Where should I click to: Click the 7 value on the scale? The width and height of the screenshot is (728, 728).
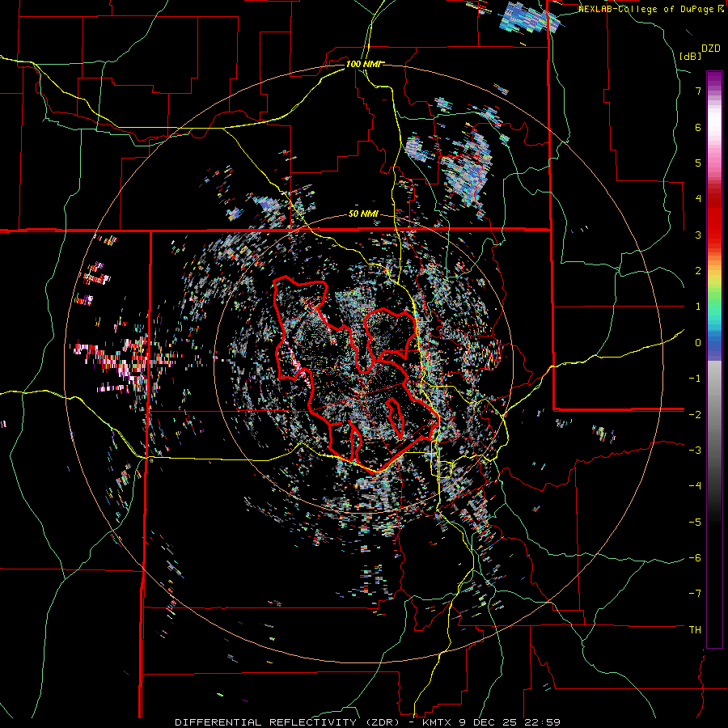[x=698, y=91]
